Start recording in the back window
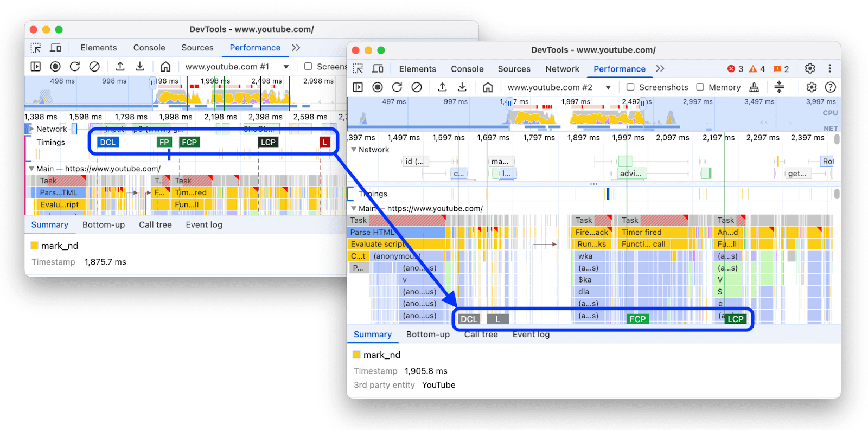The width and height of the screenshot is (868, 430). pyautogui.click(x=55, y=66)
